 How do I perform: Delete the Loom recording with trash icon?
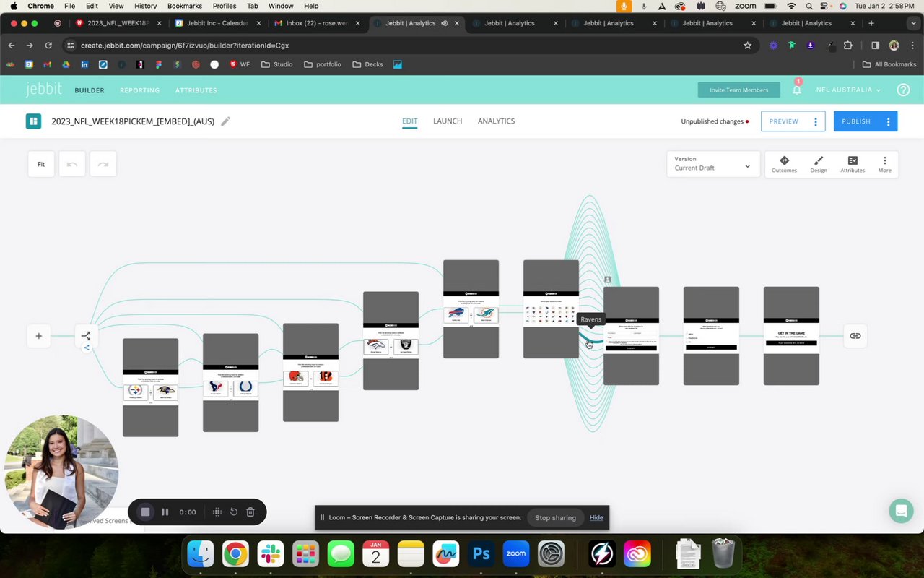[250, 512]
